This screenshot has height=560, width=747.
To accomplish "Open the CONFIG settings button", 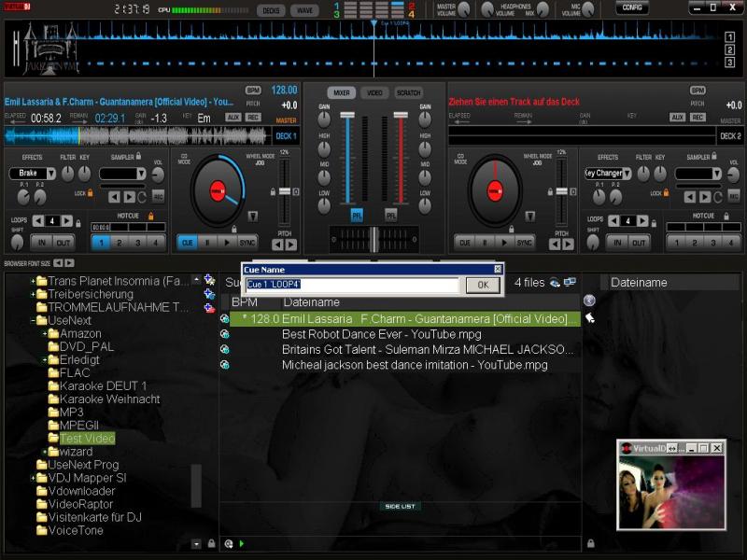I will point(632,8).
